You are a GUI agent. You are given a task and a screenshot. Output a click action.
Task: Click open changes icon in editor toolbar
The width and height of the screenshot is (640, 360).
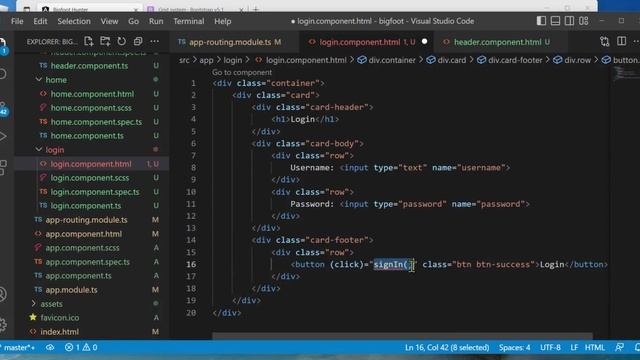pyautogui.click(x=604, y=41)
